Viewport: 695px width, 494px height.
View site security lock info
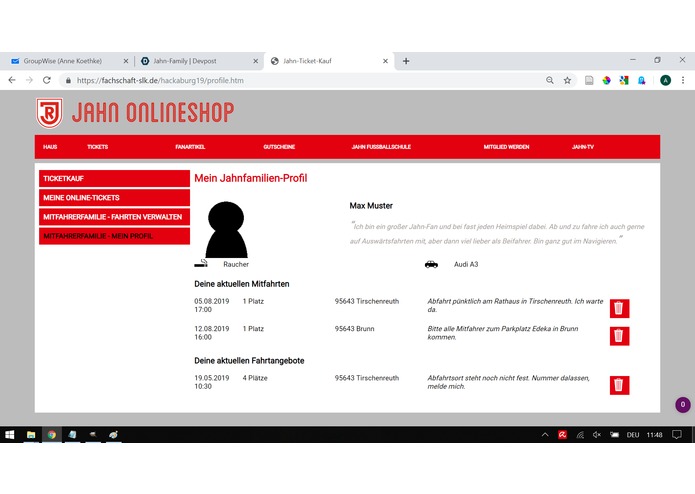(x=68, y=81)
